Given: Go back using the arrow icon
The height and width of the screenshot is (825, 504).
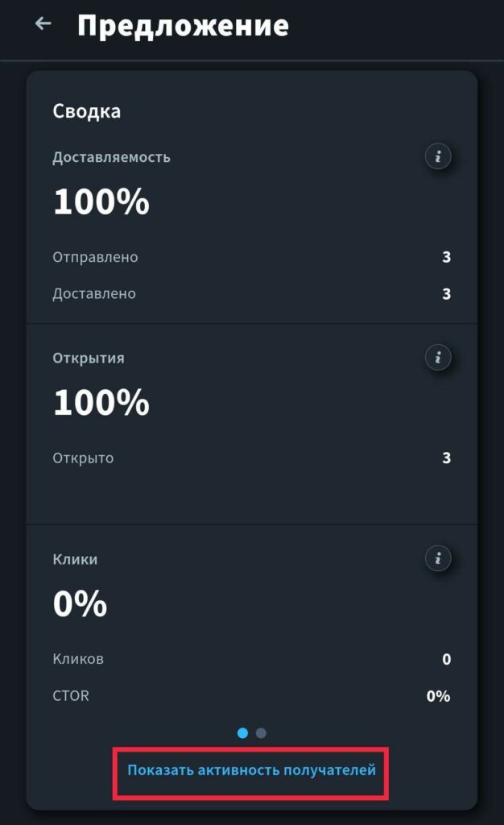Looking at the screenshot, I should (43, 23).
